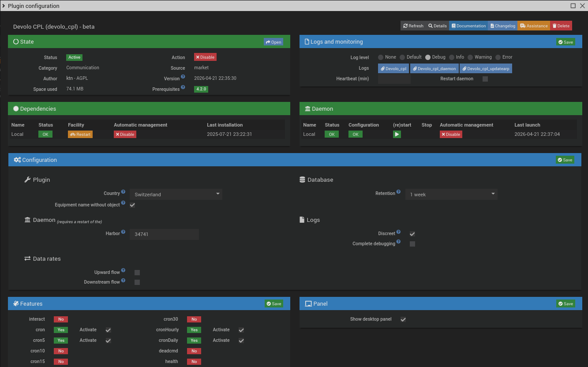The height and width of the screenshot is (367, 588).
Task: Restart the Local dependencies installation
Action: [80, 135]
